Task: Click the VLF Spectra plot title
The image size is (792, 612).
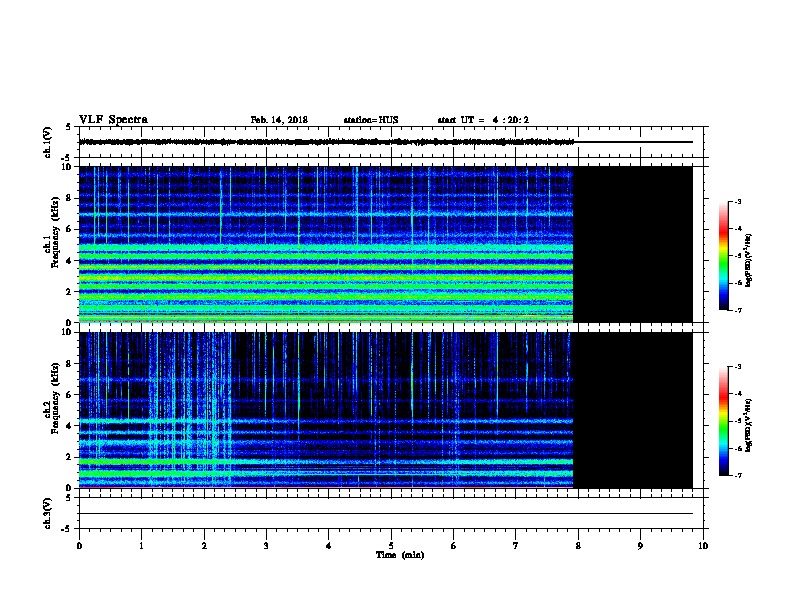Action: pyautogui.click(x=113, y=120)
